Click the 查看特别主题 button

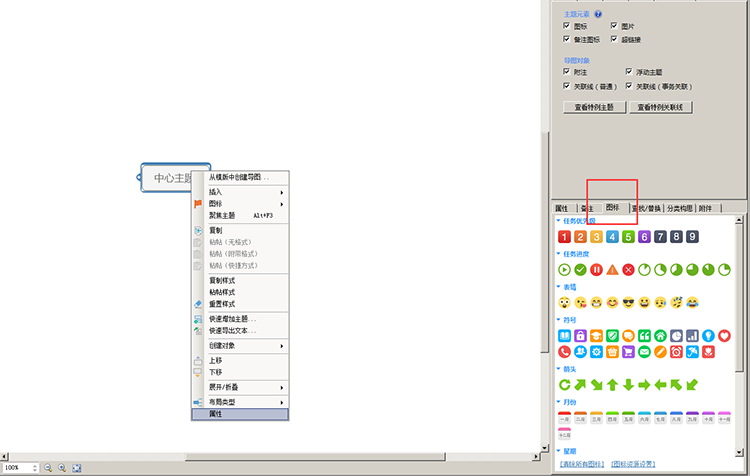(x=595, y=106)
